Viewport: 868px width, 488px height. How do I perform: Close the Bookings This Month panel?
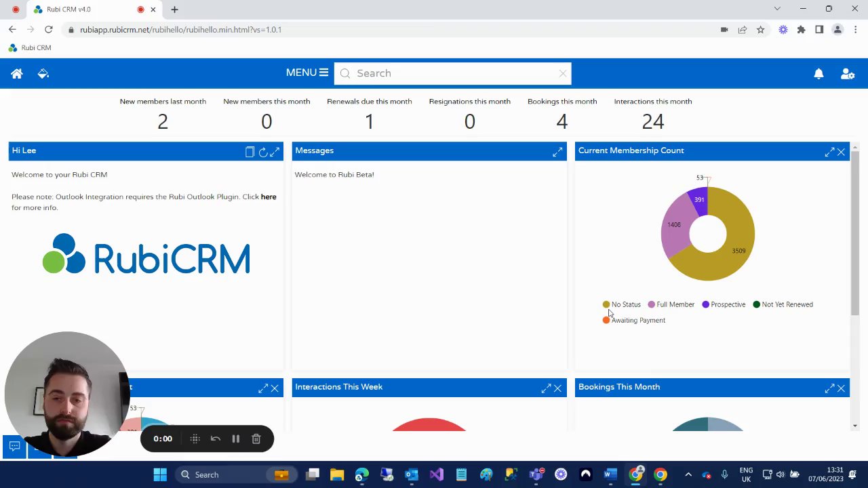(841, 388)
